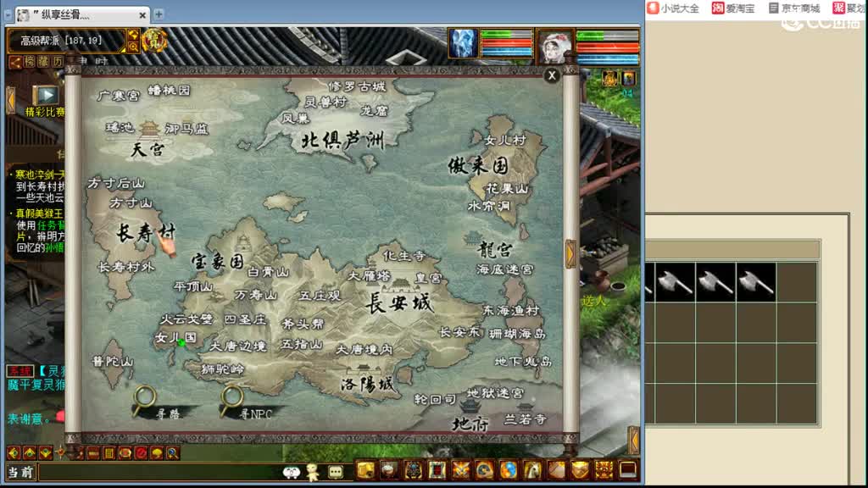Click the red framed portrait toolbar icon

coord(437,469)
